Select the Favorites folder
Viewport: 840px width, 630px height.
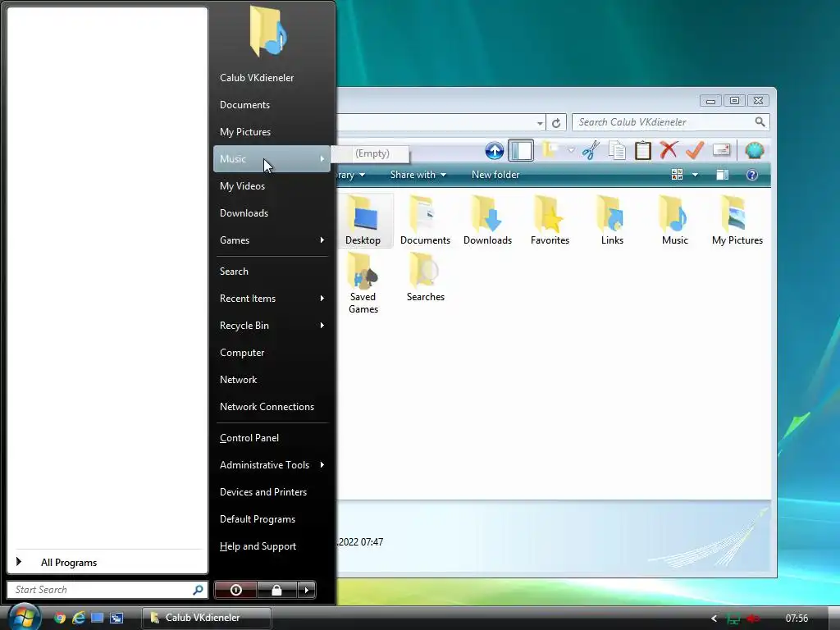550,221
